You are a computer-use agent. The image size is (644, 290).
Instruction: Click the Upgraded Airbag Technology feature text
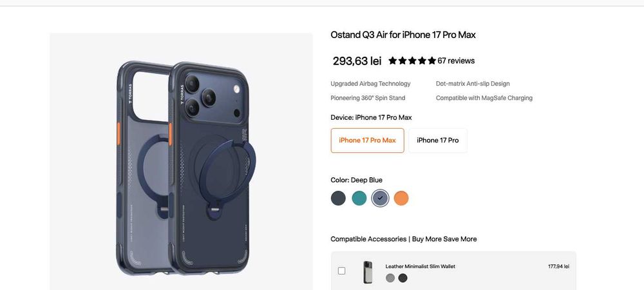(x=370, y=84)
